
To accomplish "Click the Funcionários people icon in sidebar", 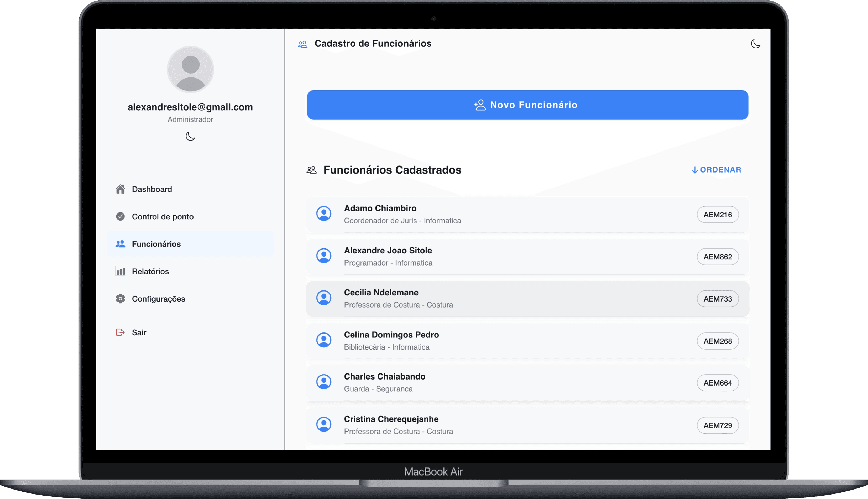I will [120, 244].
